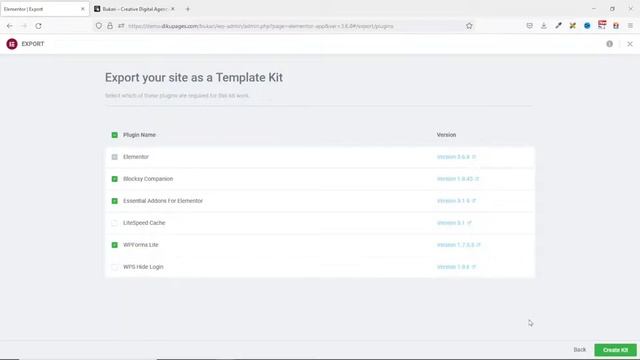Open Essential Addons version link
The image size is (640, 360).
coord(456,201)
